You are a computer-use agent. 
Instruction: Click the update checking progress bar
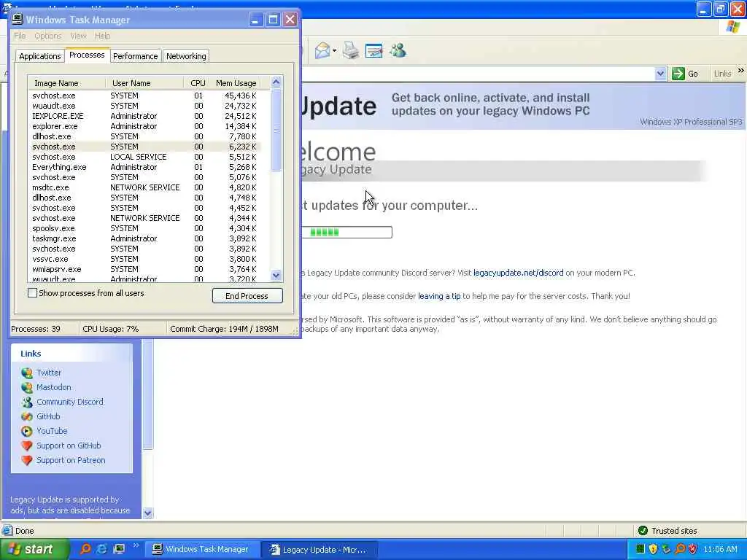coord(347,233)
